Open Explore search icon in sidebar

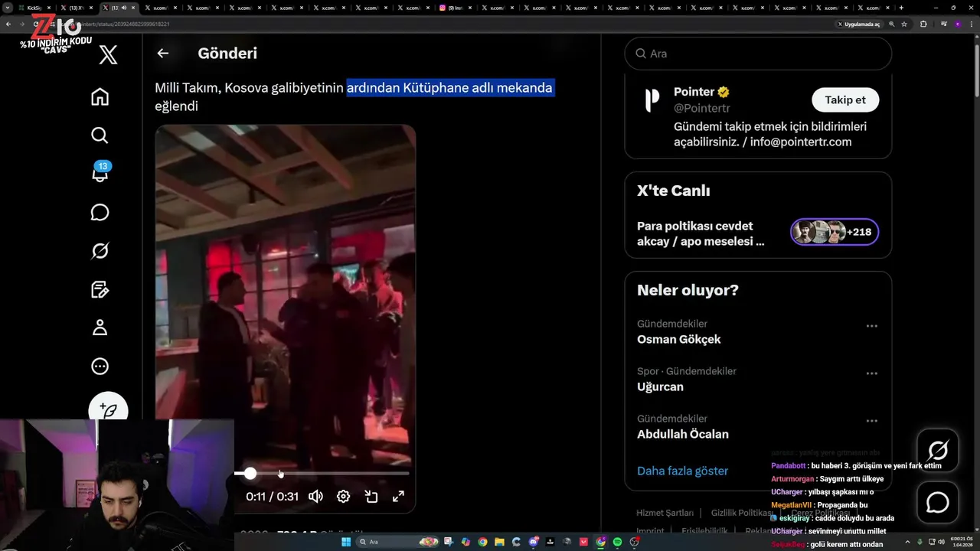point(100,135)
